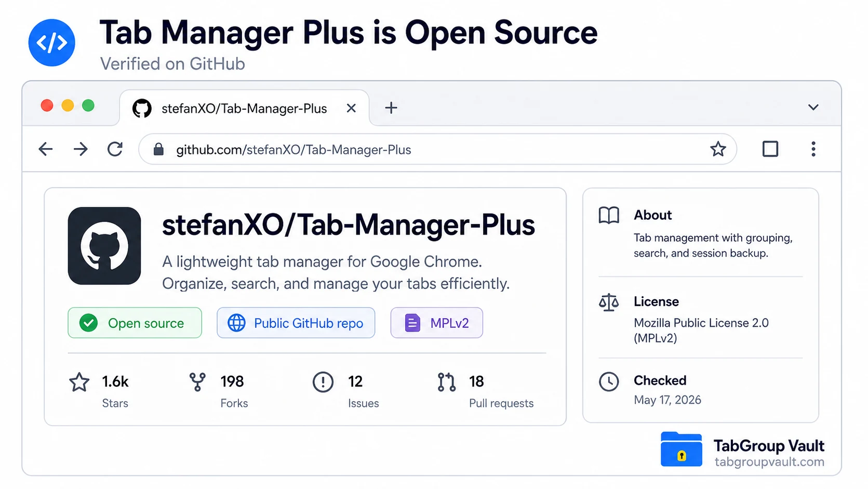This screenshot has height=489, width=868.
Task: Click the blue code brackets logo icon
Action: tap(51, 43)
